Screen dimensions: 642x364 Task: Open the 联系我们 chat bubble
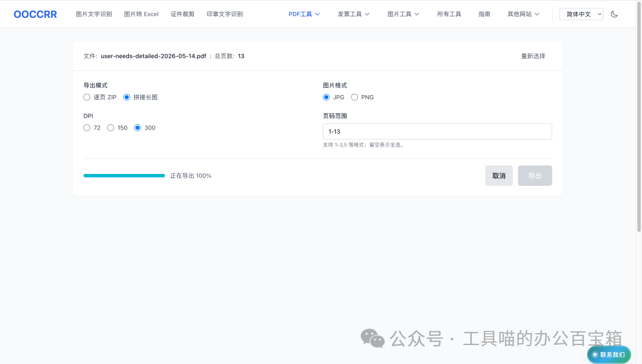[x=609, y=354]
